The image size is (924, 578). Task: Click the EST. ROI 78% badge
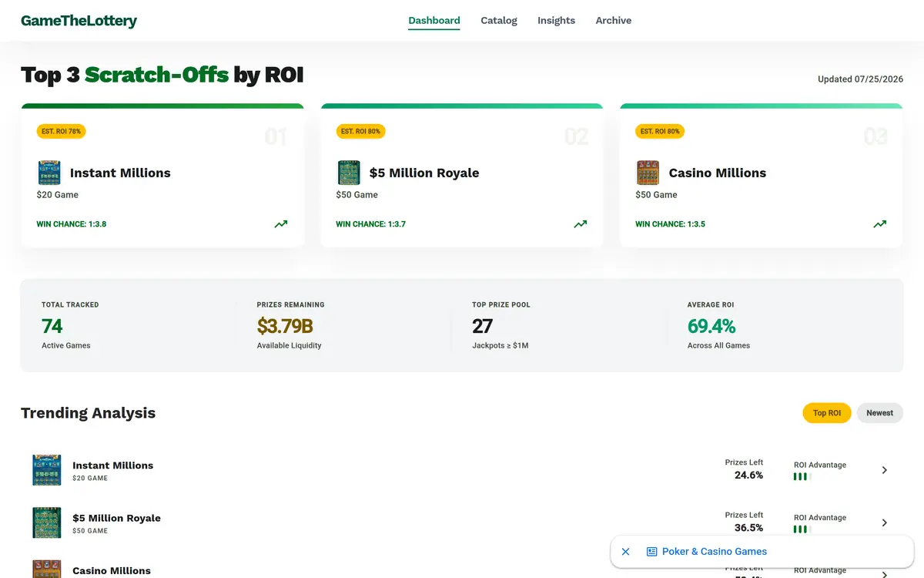click(x=61, y=132)
